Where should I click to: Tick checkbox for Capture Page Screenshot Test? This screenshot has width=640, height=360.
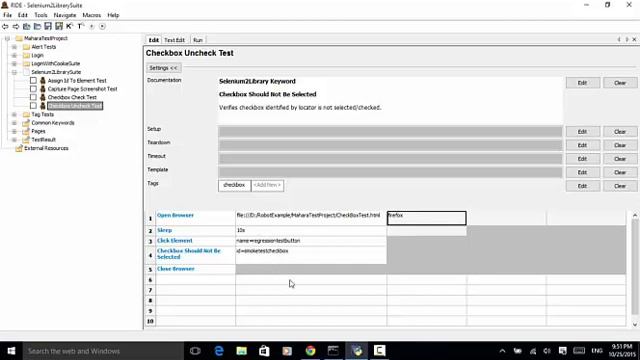33,89
